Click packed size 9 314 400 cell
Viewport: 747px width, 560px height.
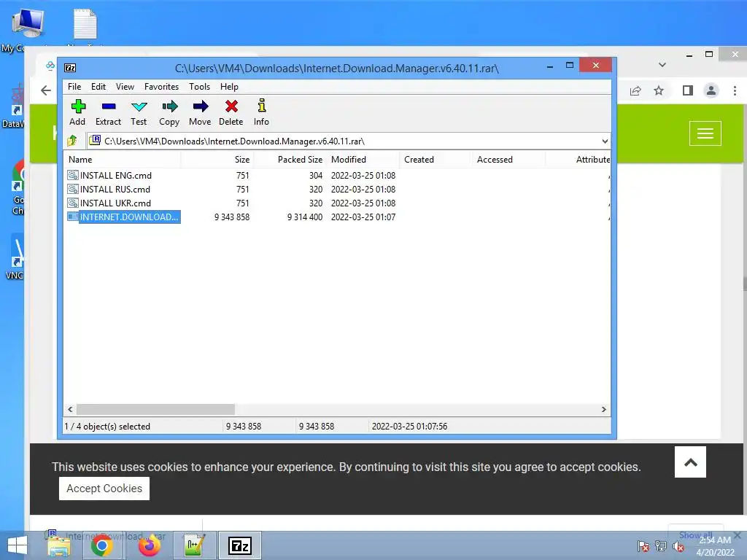[x=305, y=217]
